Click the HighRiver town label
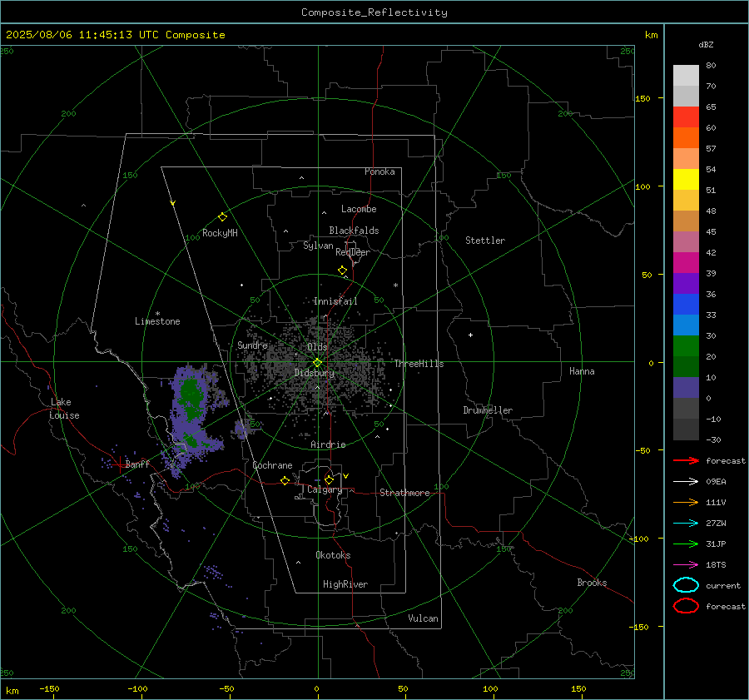Screen dimensions: 749x700 pyautogui.click(x=345, y=584)
